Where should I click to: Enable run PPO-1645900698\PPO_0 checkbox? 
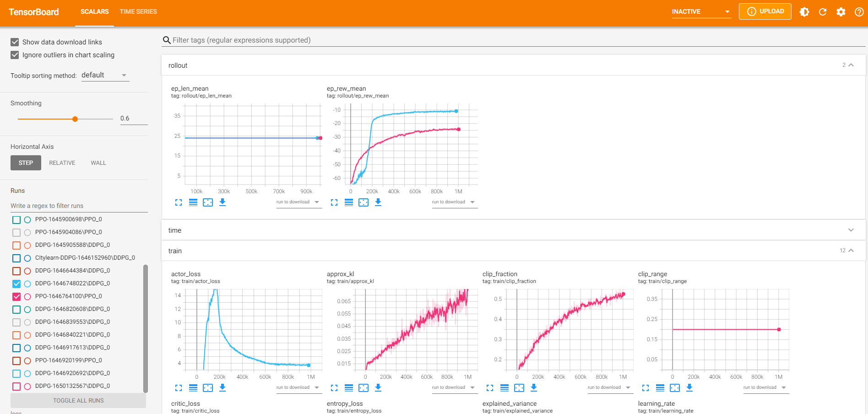click(16, 220)
